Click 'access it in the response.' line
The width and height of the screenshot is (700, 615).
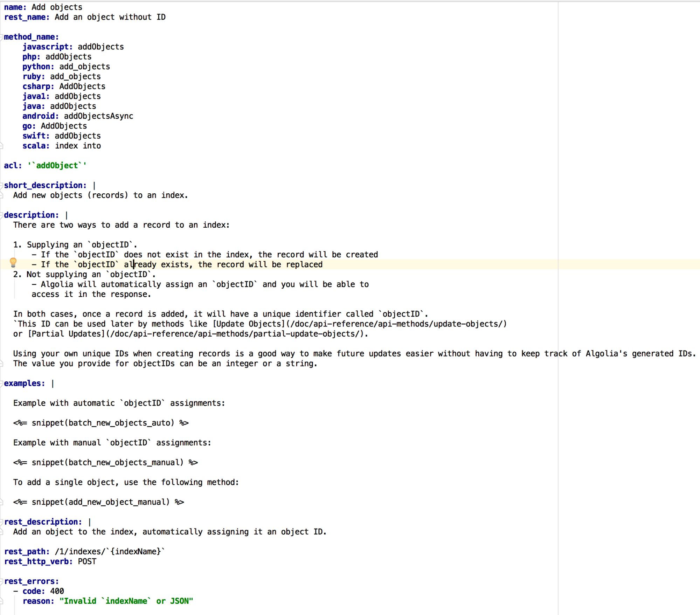point(91,294)
